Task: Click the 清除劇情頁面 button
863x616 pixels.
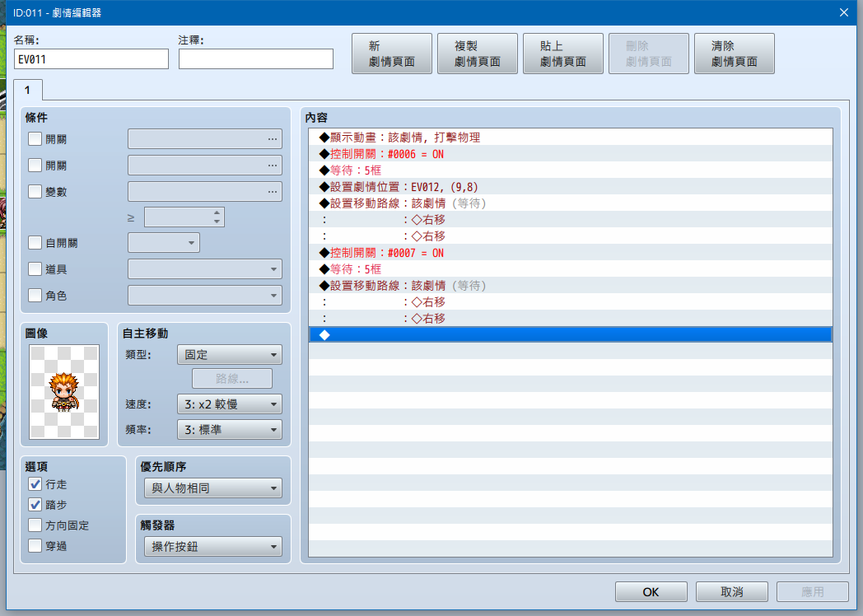Action: [735, 54]
